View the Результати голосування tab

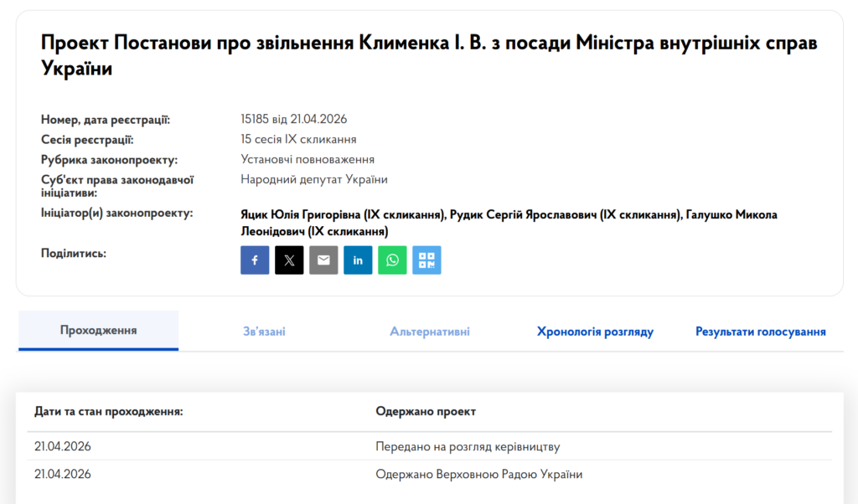[760, 332]
